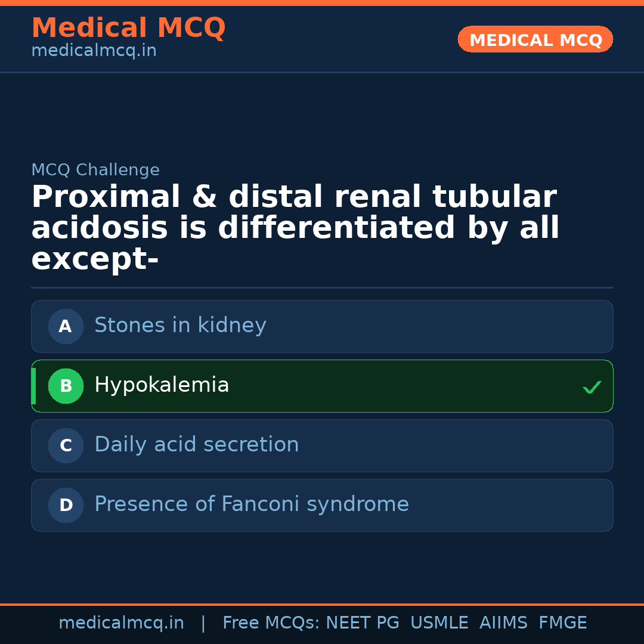Click 'Free MCQs:' footer text

271,623
